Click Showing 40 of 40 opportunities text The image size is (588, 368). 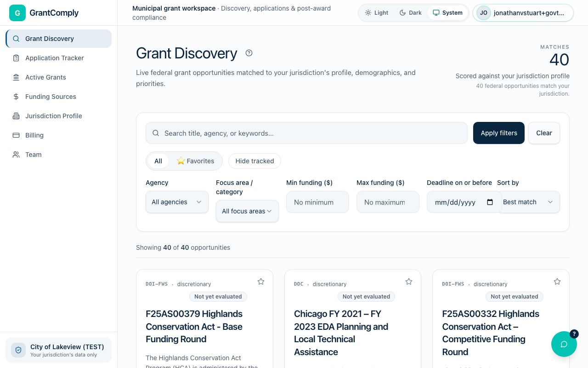(x=183, y=247)
